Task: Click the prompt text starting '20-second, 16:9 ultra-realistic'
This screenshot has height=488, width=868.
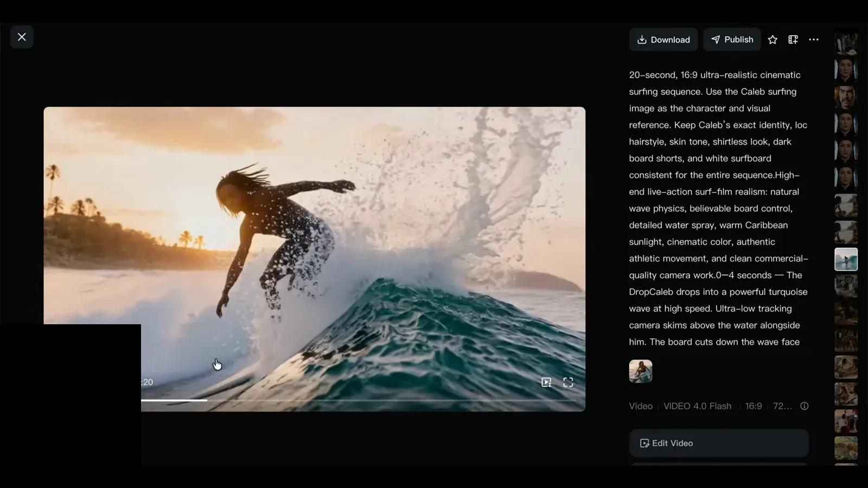Action: [719, 208]
